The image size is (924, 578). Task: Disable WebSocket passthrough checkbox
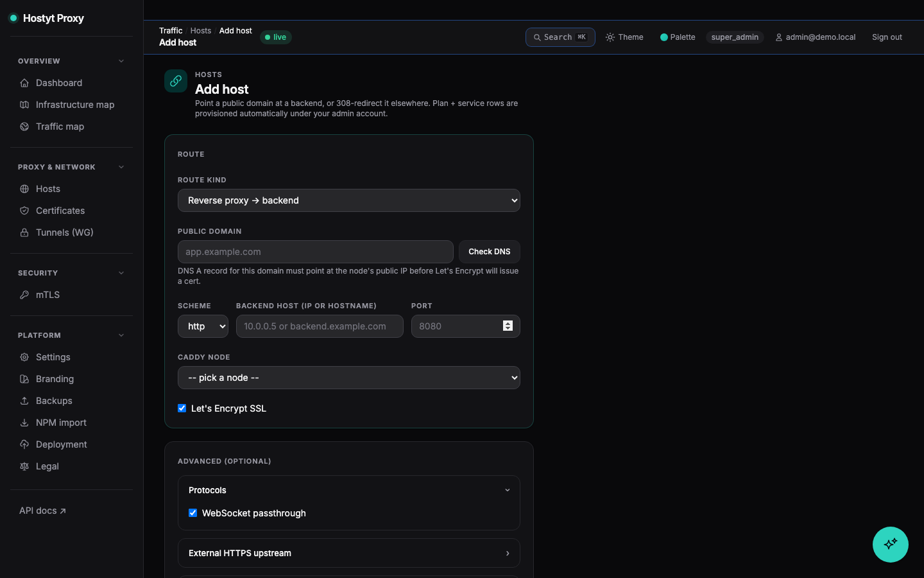click(x=193, y=513)
